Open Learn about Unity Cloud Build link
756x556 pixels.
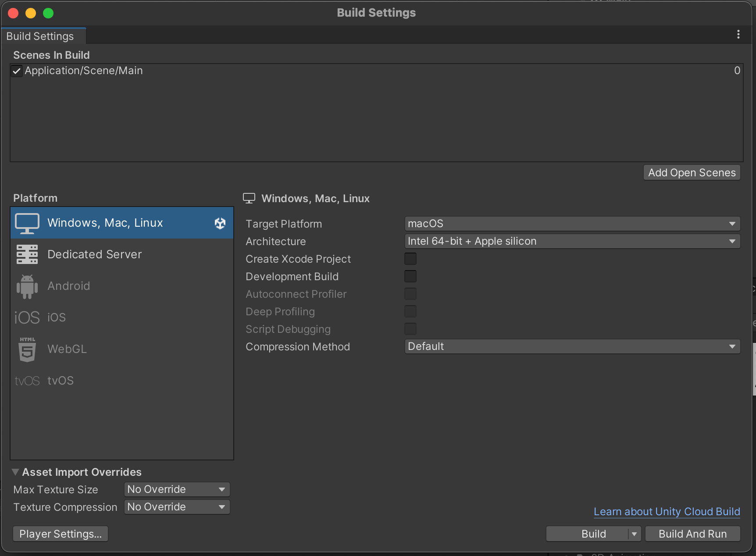click(x=667, y=512)
